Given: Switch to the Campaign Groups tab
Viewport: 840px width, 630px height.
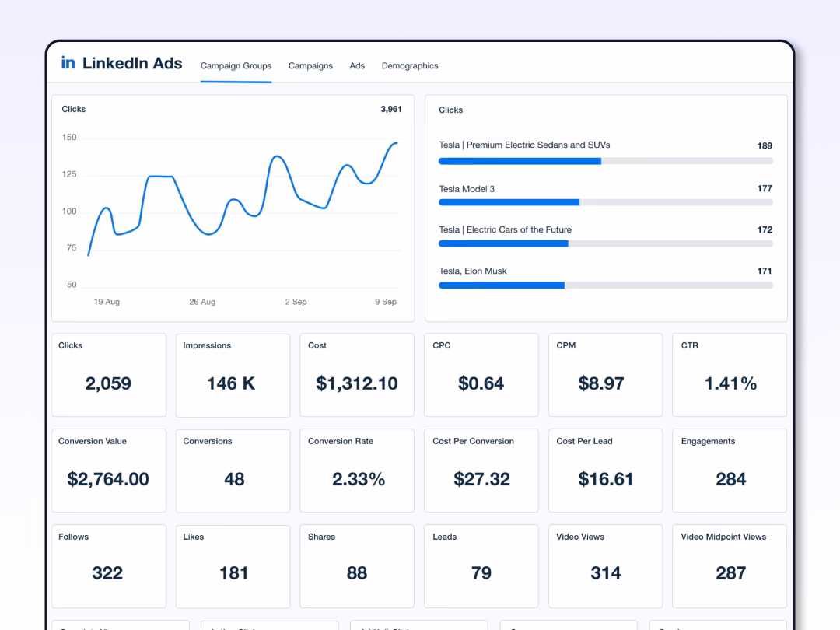Looking at the screenshot, I should point(236,66).
